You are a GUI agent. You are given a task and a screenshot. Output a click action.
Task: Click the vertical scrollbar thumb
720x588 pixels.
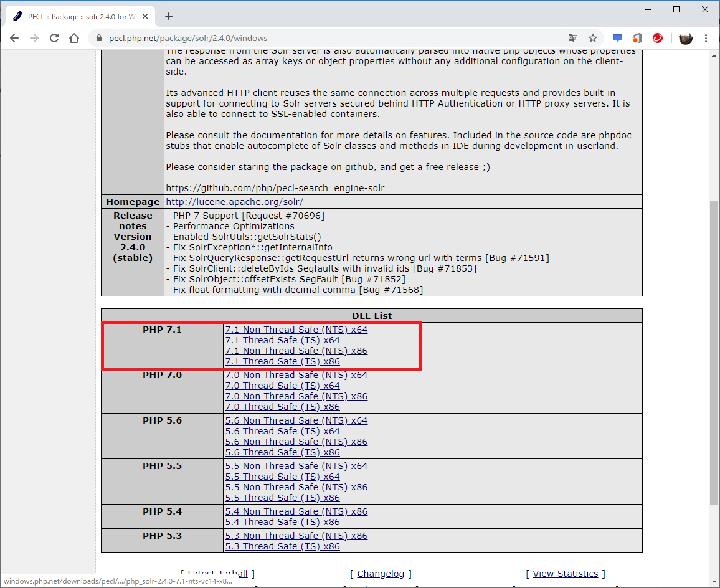pos(714,353)
